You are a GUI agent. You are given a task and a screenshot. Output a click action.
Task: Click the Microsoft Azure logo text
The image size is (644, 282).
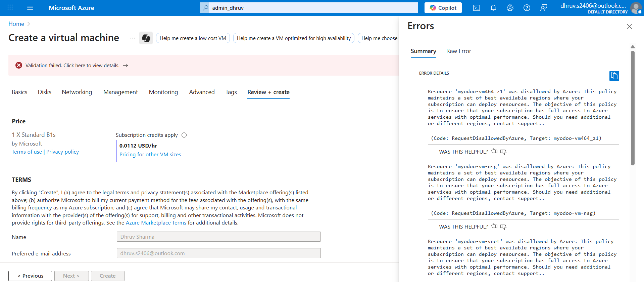point(71,8)
